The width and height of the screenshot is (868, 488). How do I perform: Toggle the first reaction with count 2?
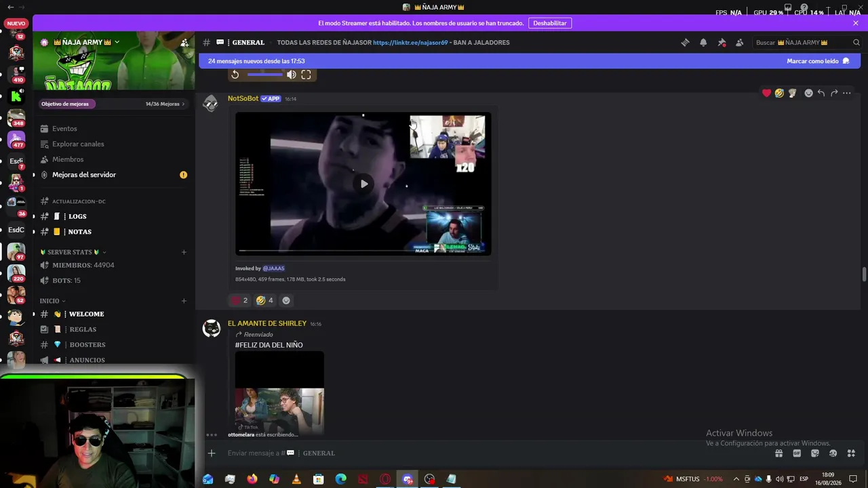239,300
